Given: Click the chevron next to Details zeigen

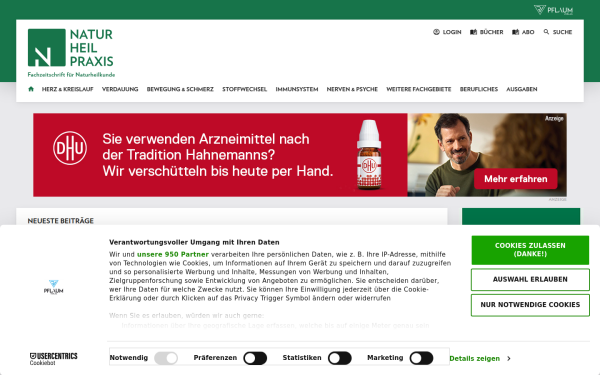Looking at the screenshot, I should point(509,359).
